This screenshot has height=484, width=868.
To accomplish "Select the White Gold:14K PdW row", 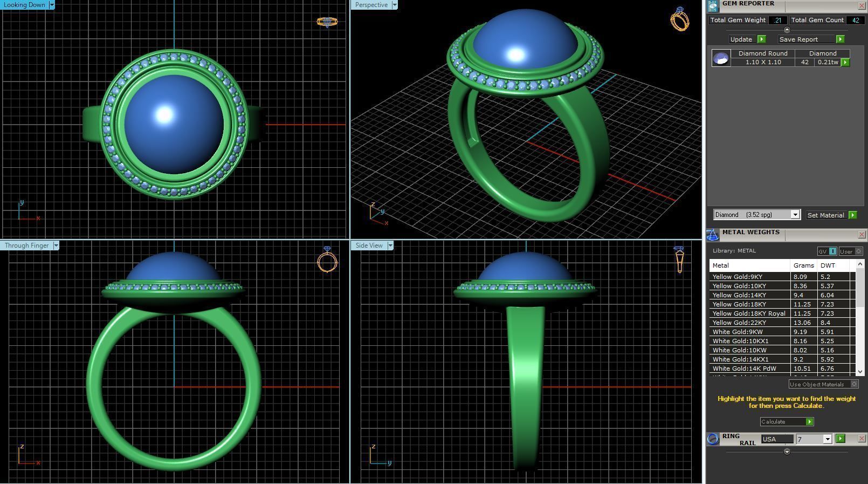I will (782, 369).
